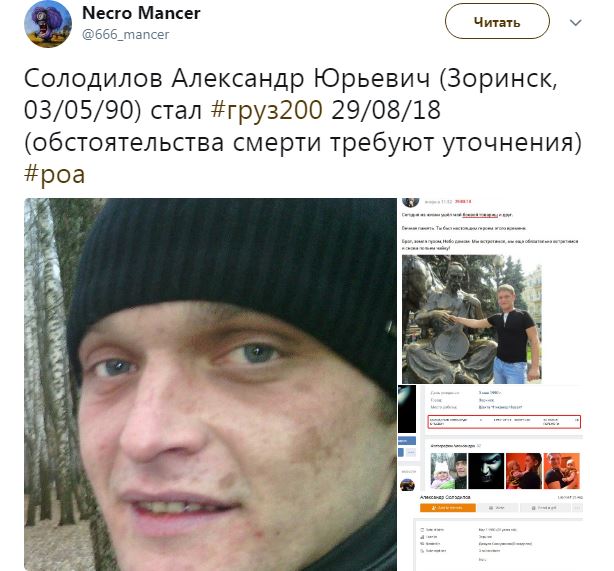Click the small post-author avatar above statue photo

coord(411,202)
